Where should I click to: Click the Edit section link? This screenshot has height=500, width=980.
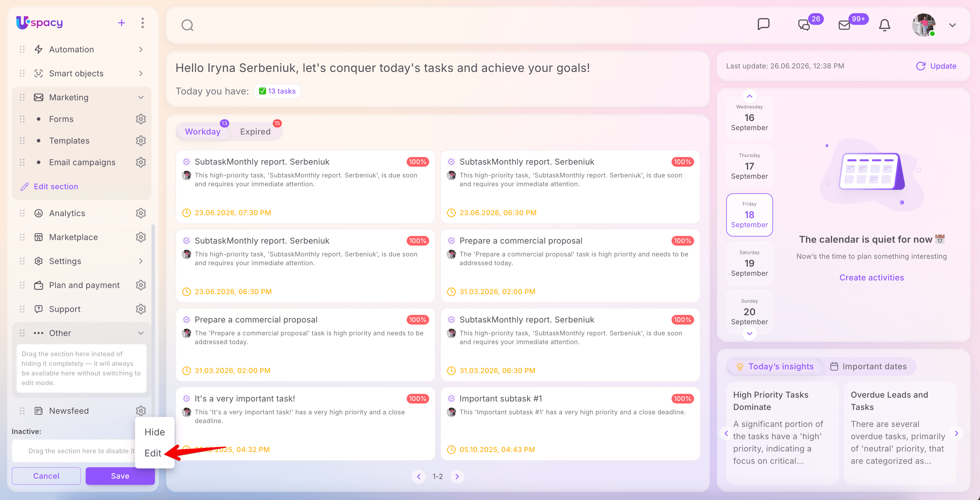(49, 187)
